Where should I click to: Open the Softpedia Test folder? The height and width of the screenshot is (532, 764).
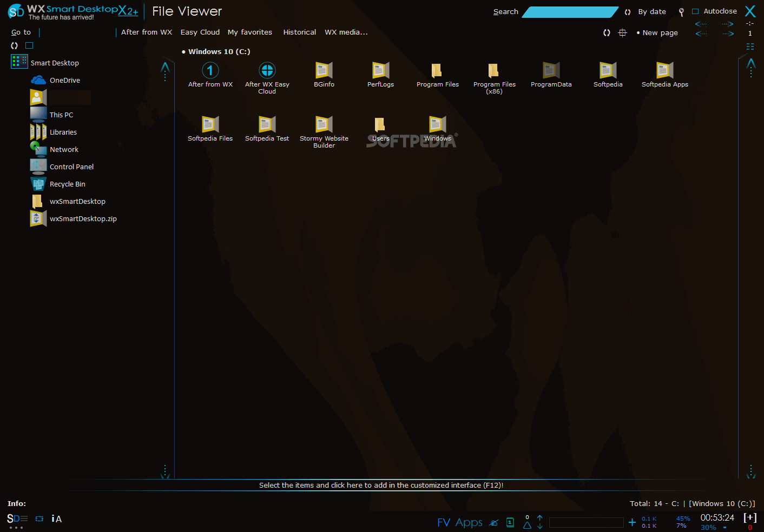[267, 124]
